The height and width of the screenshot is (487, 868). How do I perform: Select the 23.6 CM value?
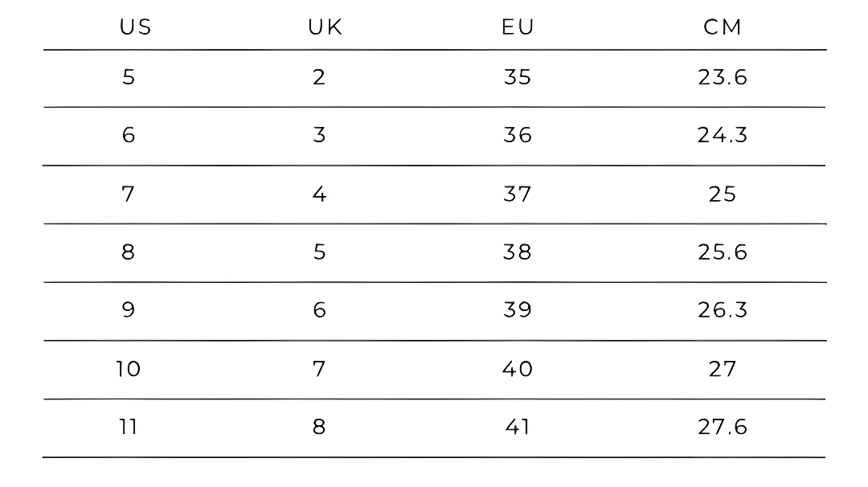pos(723,77)
